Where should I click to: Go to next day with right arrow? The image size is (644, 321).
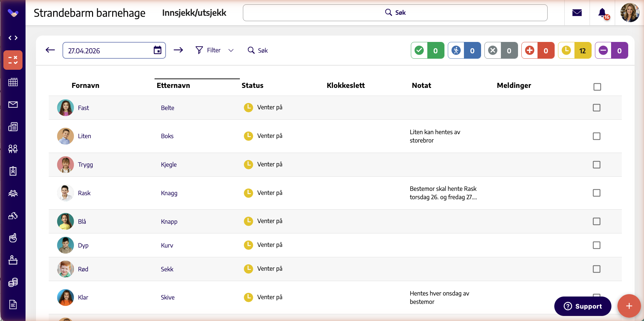pos(178,50)
